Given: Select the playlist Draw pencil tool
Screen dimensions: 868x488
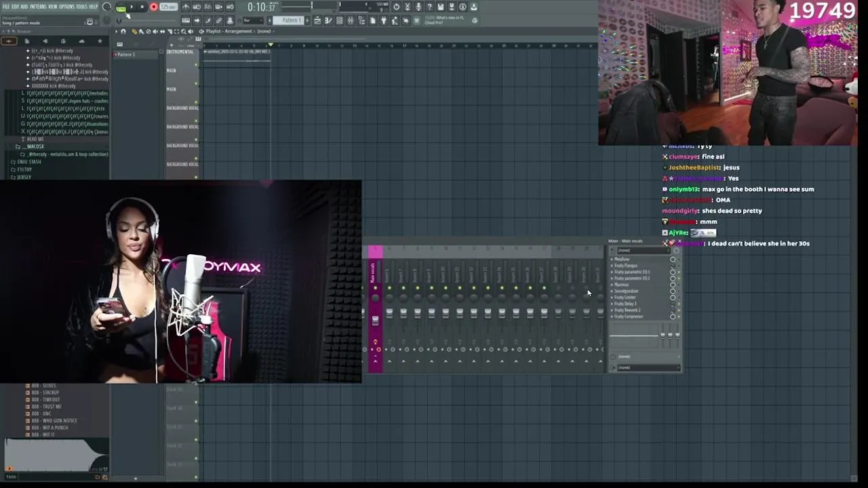Looking at the screenshot, I should [134, 32].
